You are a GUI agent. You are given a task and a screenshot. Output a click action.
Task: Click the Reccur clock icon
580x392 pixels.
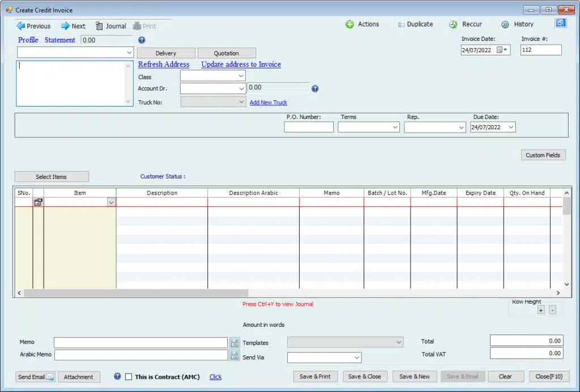[453, 24]
